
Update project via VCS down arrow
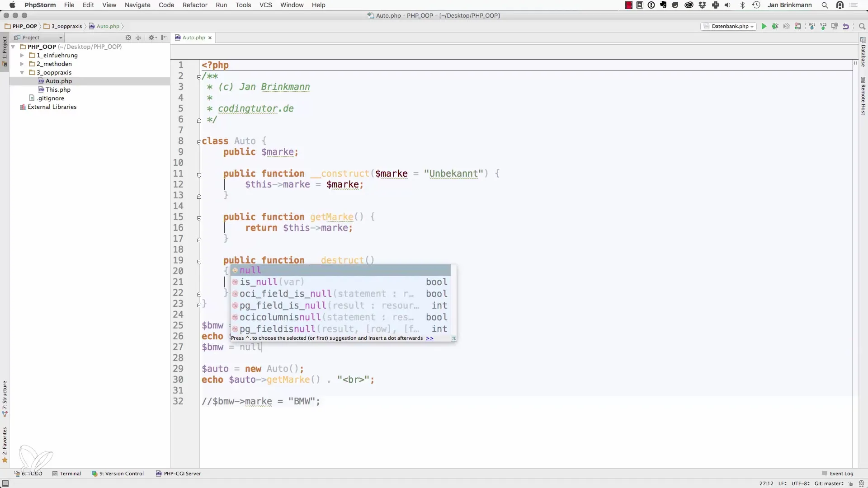coord(812,26)
